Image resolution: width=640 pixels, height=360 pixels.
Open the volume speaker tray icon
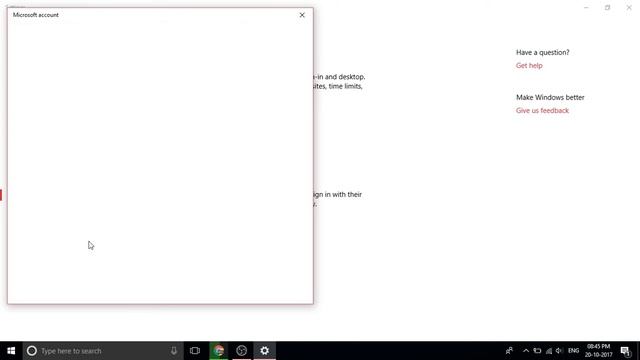tap(559, 351)
